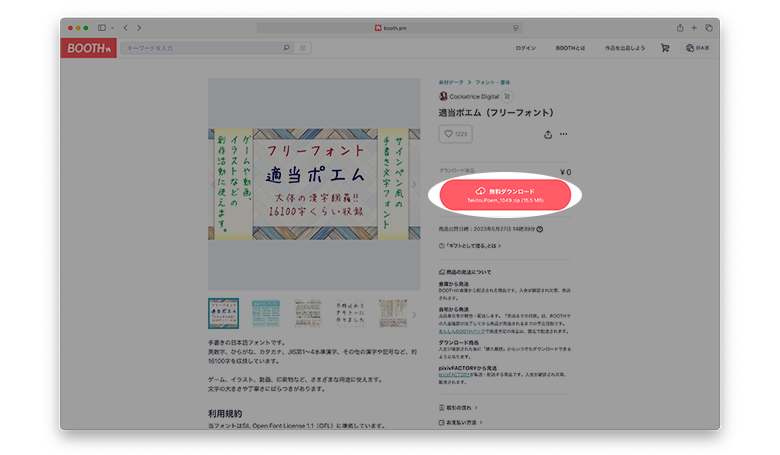This screenshot has height=455, width=780.
Task: Open the ログイン link
Action: point(526,48)
